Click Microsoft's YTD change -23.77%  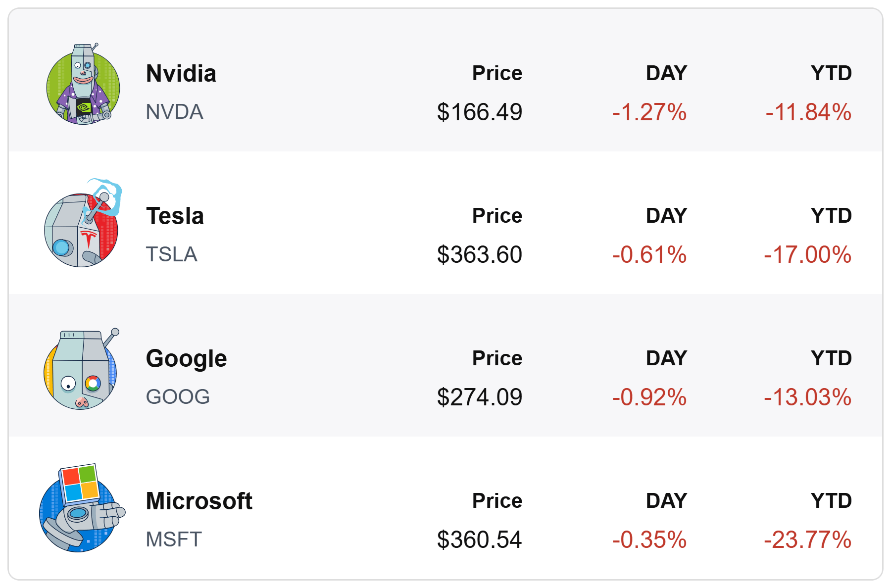coord(807,539)
